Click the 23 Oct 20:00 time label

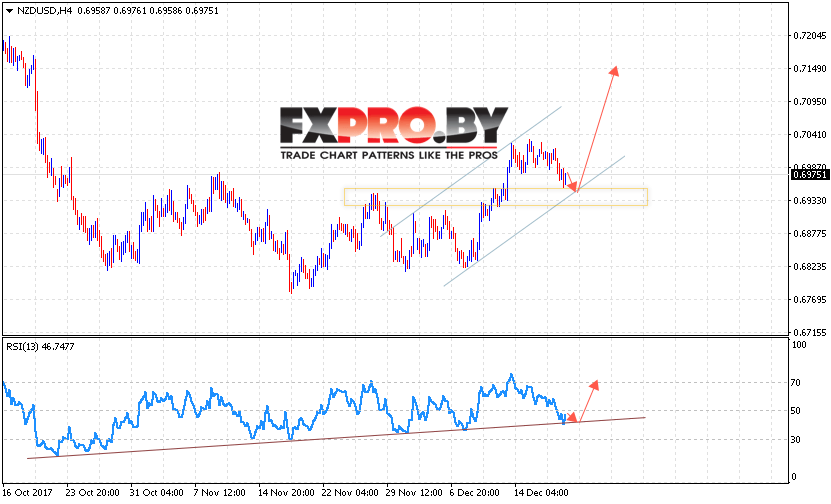point(93,492)
